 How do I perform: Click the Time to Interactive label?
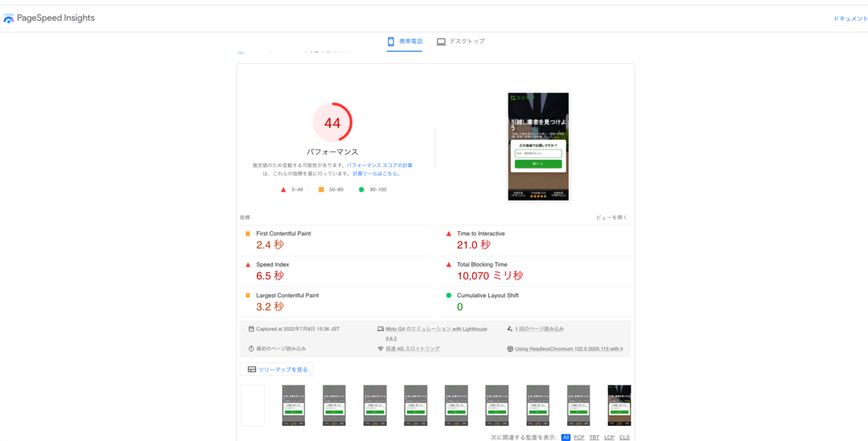481,234
